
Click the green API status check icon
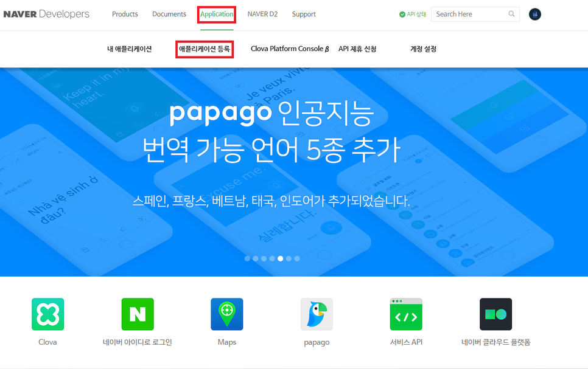tap(402, 14)
